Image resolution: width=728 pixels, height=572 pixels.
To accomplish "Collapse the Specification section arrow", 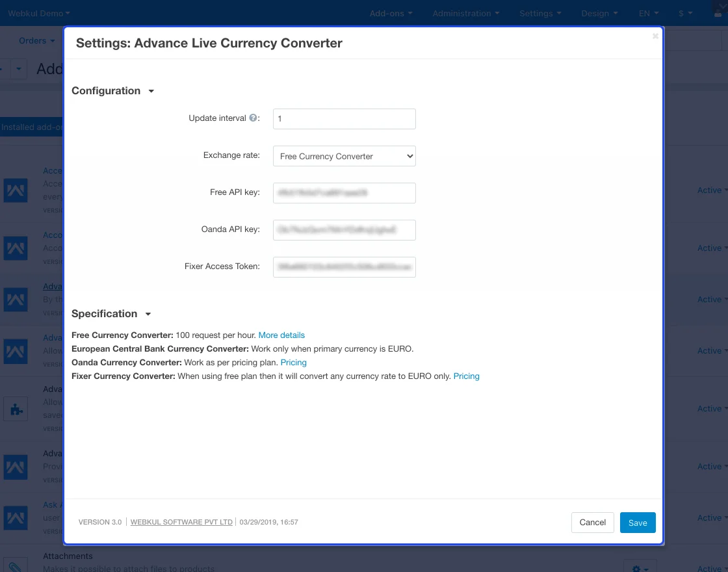I will [148, 315].
